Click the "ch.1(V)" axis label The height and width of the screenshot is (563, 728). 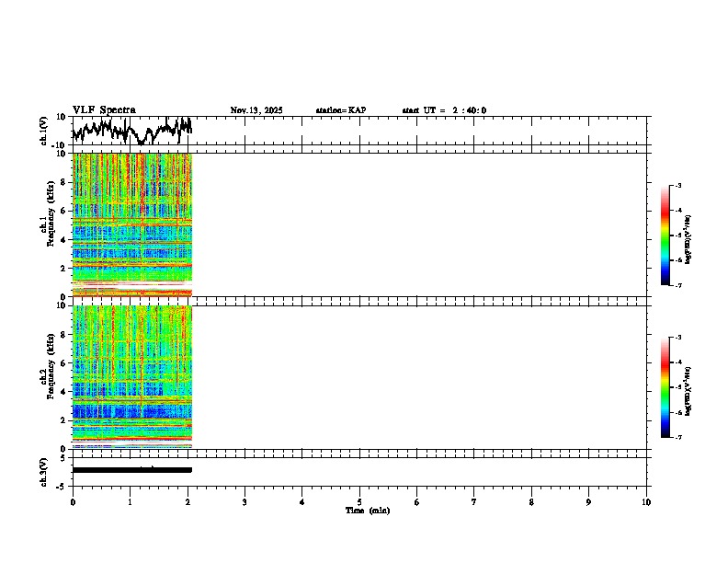[44, 131]
